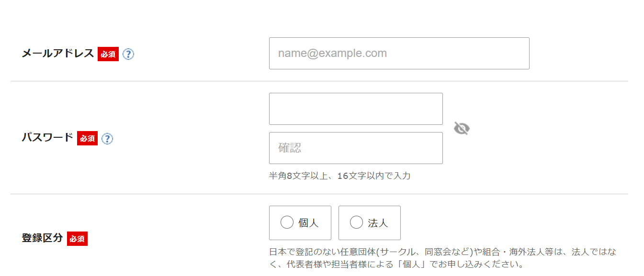Screen dimensions: 644x276
Task: Click the メールアドレス field label
Action: tap(58, 54)
